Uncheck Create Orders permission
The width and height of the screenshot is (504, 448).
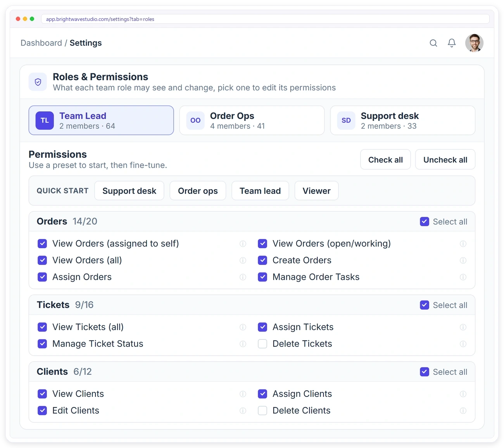click(262, 260)
